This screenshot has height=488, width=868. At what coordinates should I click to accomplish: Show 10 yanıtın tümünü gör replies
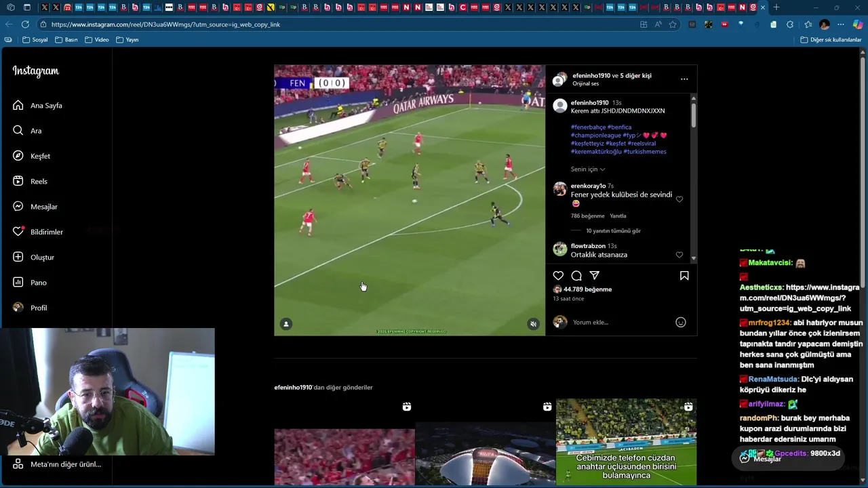(613, 231)
